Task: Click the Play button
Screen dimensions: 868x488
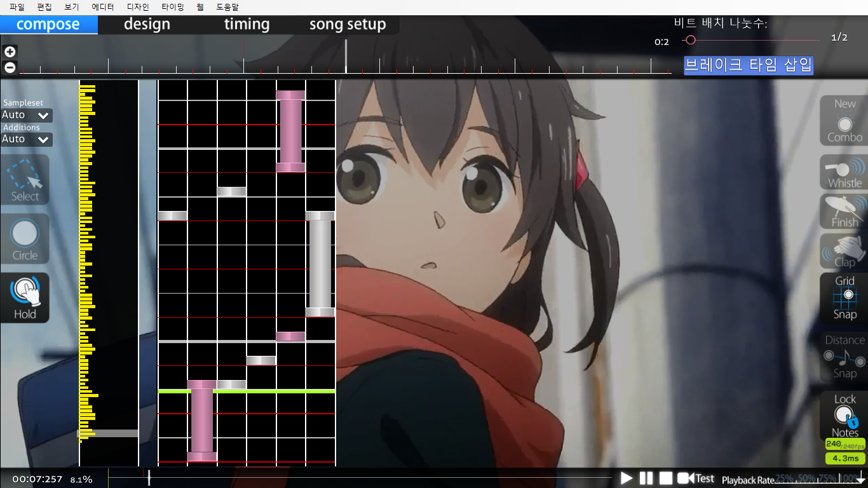Action: click(627, 478)
